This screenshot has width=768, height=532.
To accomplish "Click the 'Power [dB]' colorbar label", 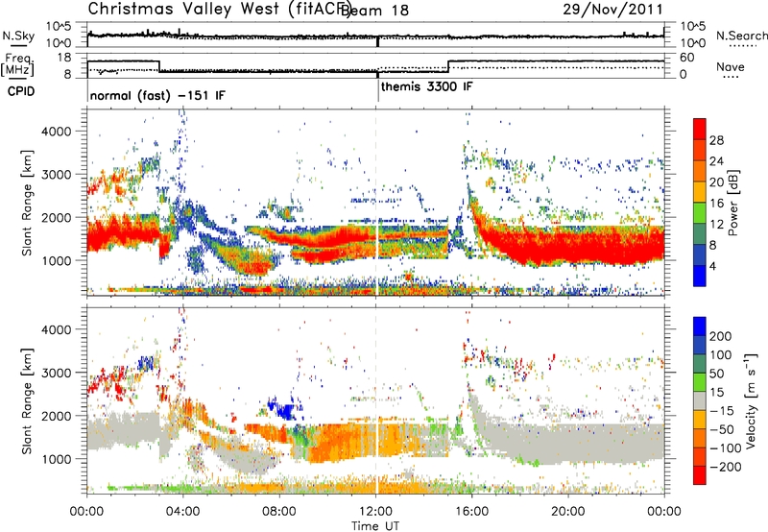I will [x=732, y=203].
